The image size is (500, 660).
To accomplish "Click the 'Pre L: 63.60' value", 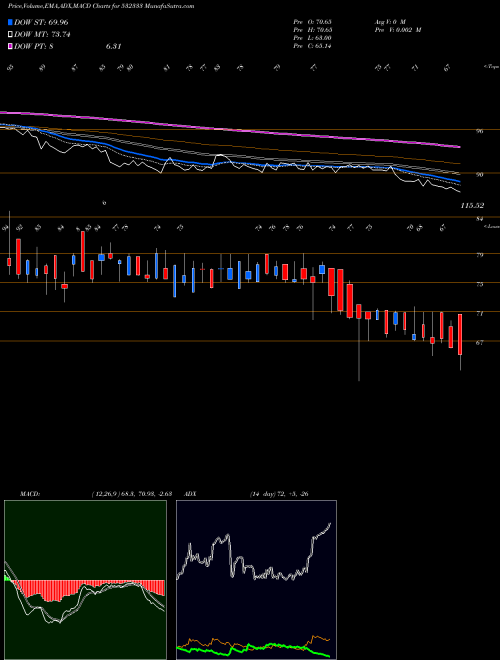I will click(x=312, y=38).
